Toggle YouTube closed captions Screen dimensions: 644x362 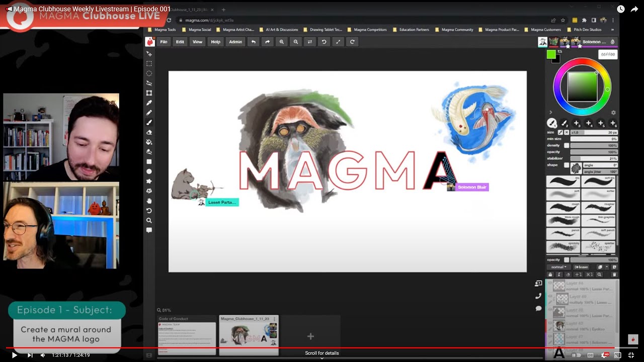[591, 355]
